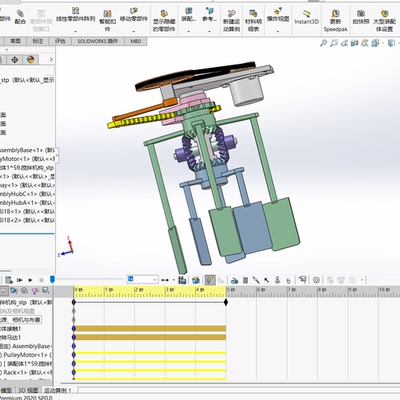Click the Zoom to Area view icon
400x400 pixels.
pyautogui.click(x=334, y=43)
